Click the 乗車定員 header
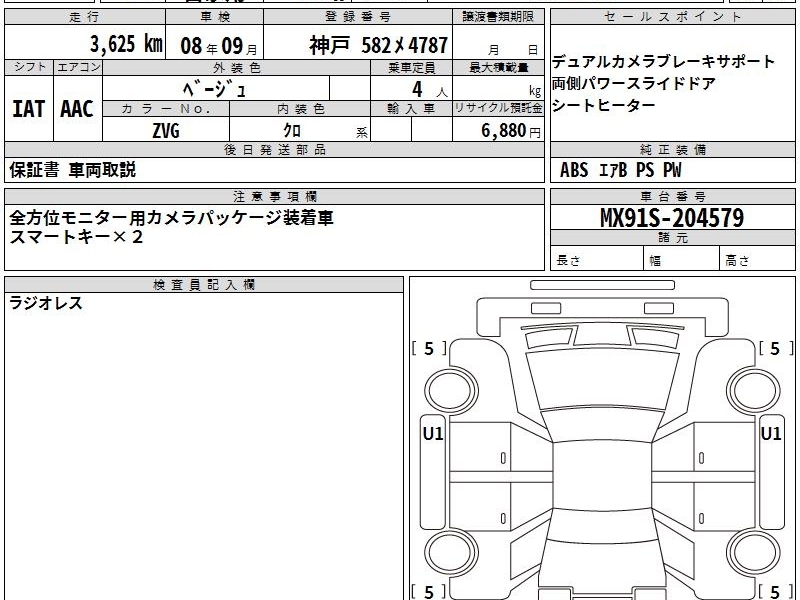The image size is (800, 600). (411, 67)
